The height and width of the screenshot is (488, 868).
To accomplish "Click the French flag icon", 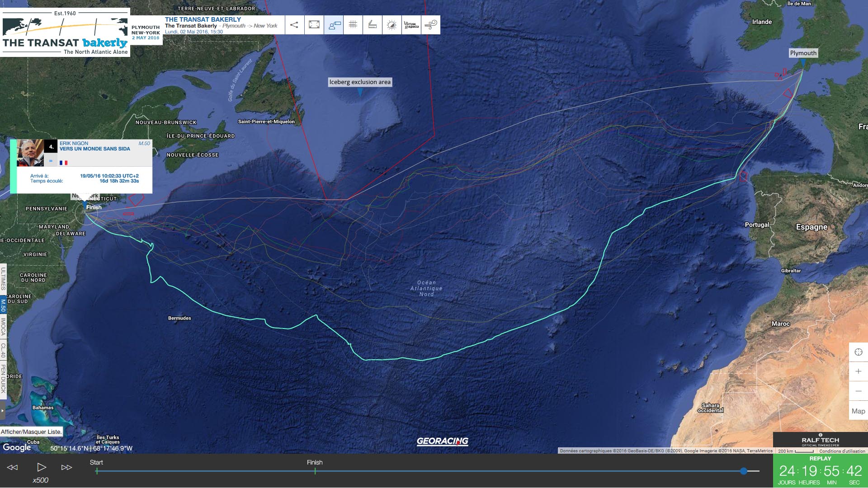I will [x=63, y=163].
